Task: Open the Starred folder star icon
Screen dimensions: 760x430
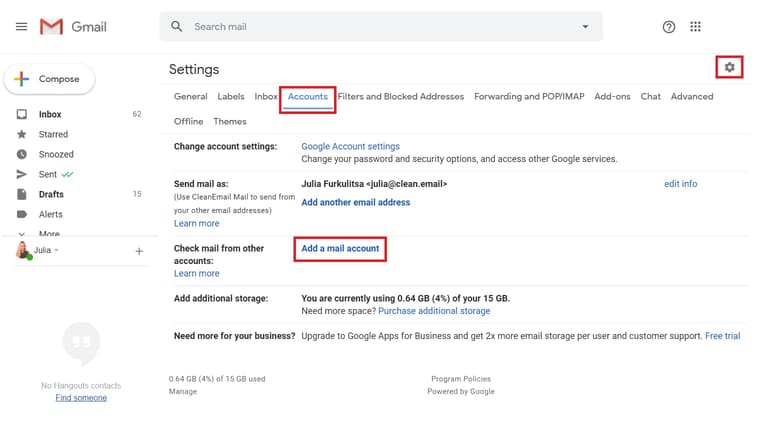Action: 22,134
